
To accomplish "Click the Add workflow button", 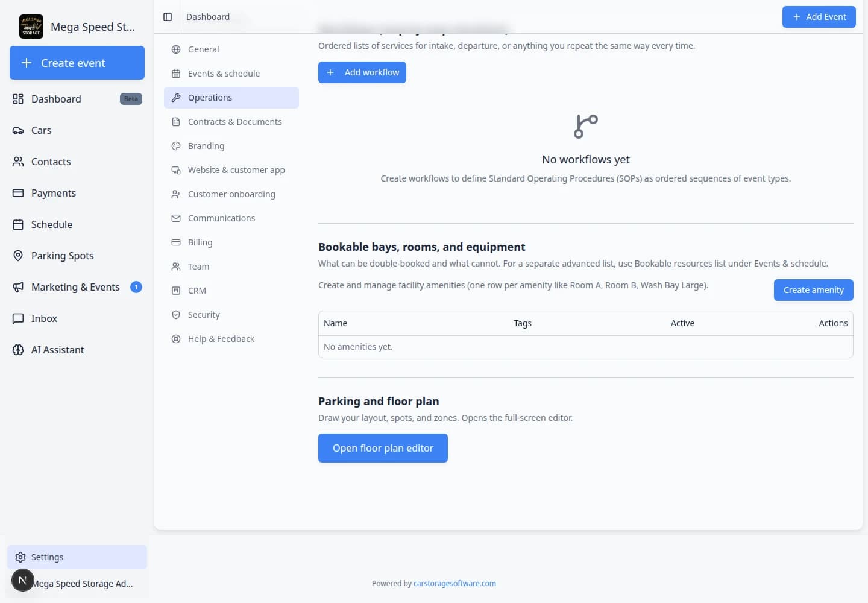I will [x=362, y=72].
